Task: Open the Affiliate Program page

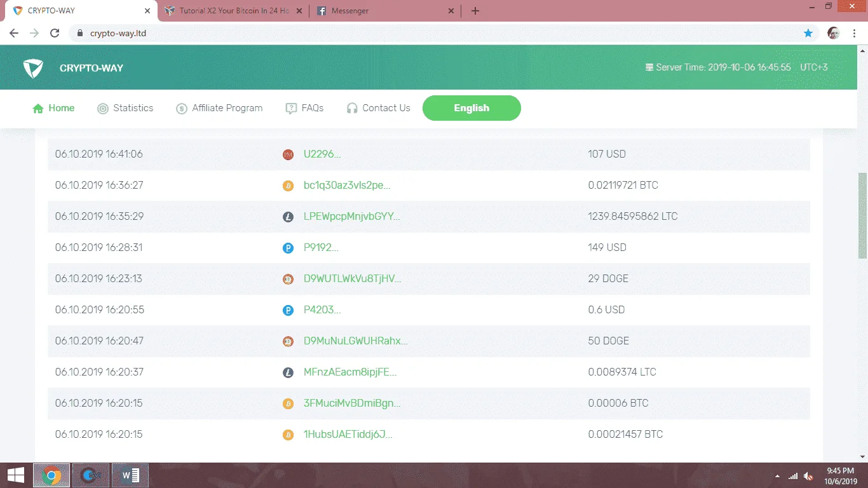Action: click(219, 108)
